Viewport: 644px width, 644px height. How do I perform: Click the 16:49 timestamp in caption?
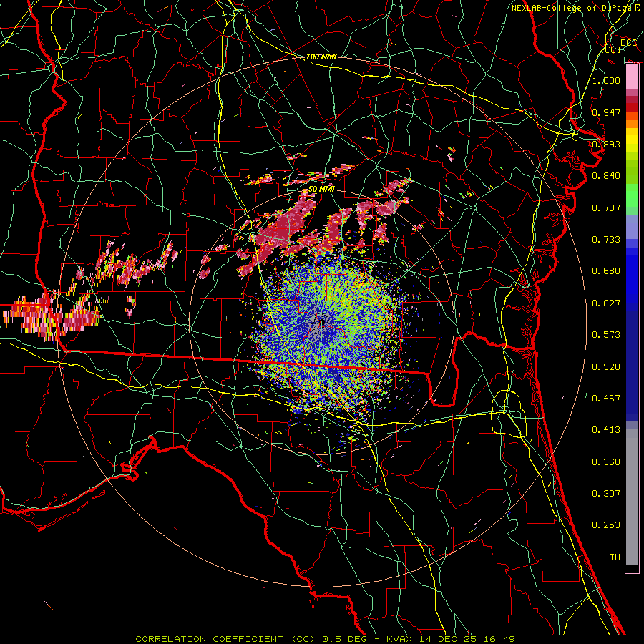coord(499,639)
